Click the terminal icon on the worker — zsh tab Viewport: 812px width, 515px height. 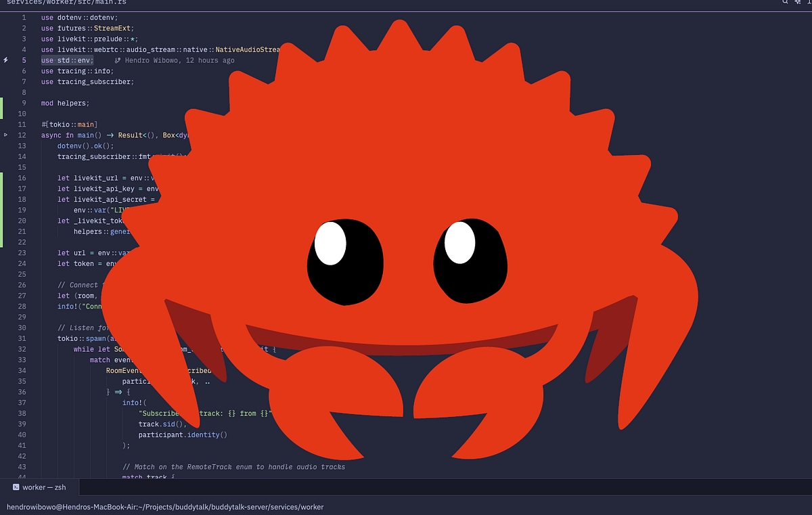pyautogui.click(x=16, y=487)
